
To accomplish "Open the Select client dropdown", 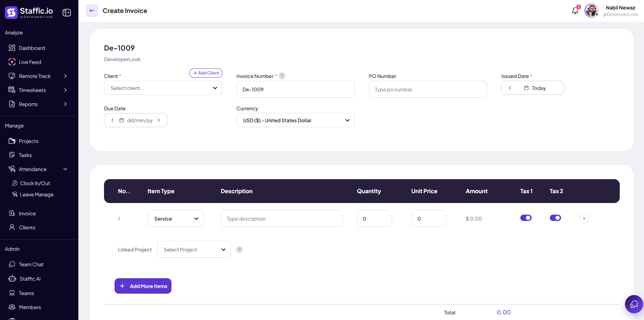I will [163, 88].
